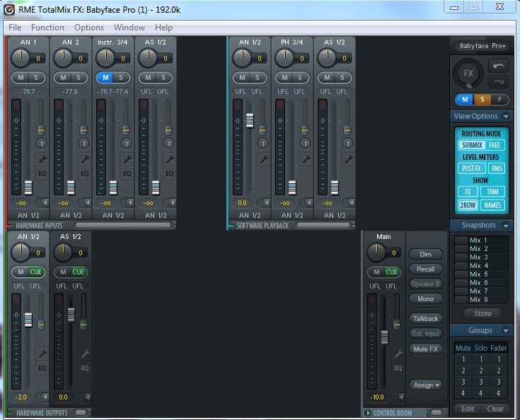Viewport: 520px width, 420px height.
Task: Toggle CUE on Main control room channel
Action: pos(392,272)
